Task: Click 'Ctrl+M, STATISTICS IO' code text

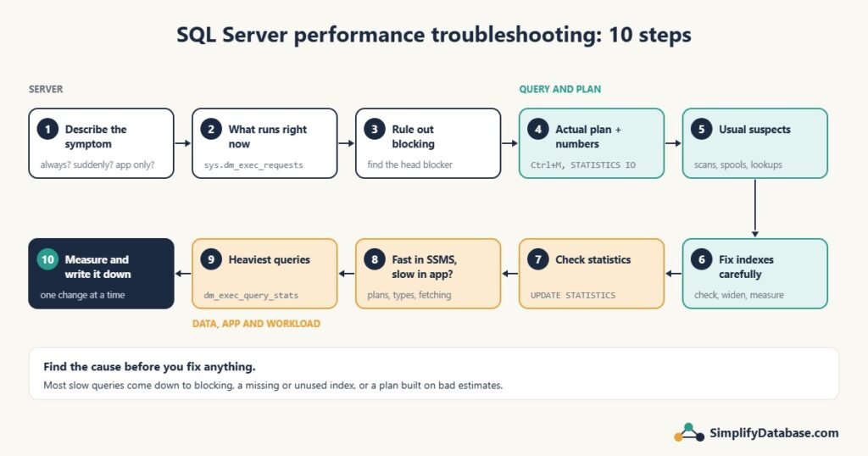Action: point(583,165)
